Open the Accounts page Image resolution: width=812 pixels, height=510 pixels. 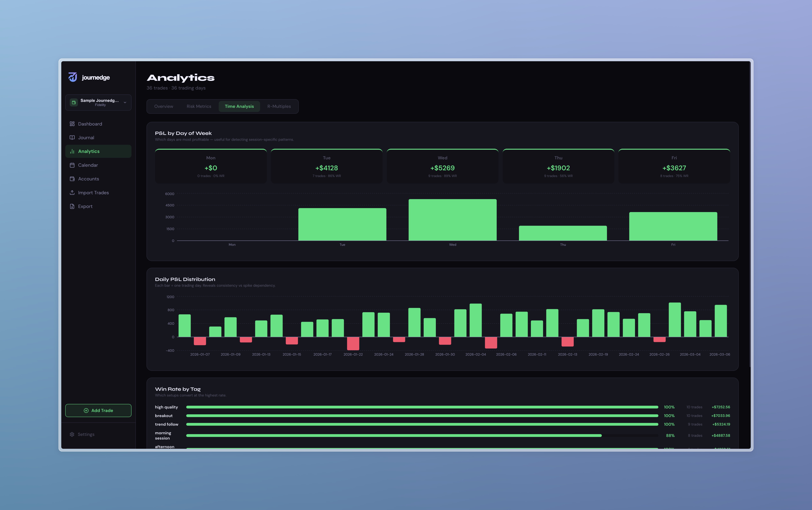coord(98,179)
